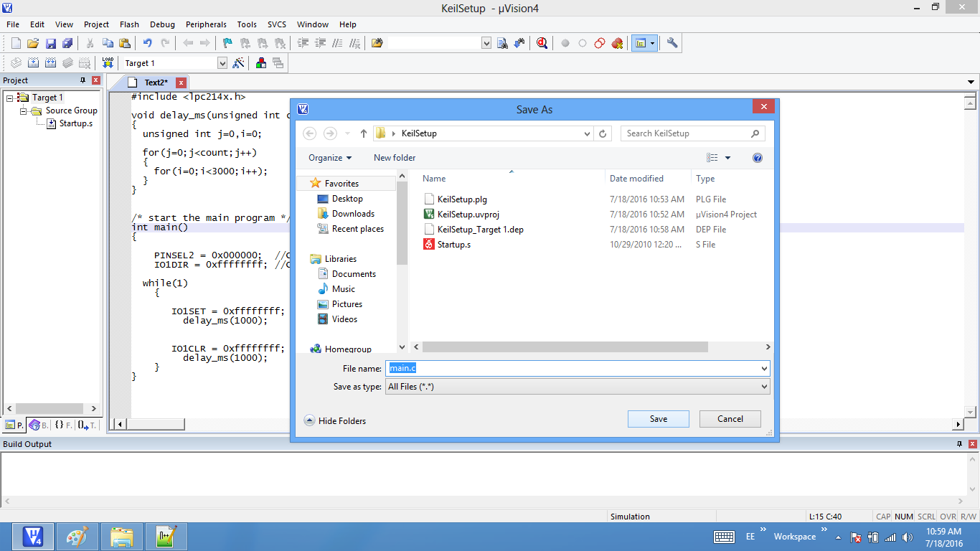Image resolution: width=980 pixels, height=551 pixels.
Task: Click the Save disk icon in toolbar
Action: pyautogui.click(x=51, y=43)
